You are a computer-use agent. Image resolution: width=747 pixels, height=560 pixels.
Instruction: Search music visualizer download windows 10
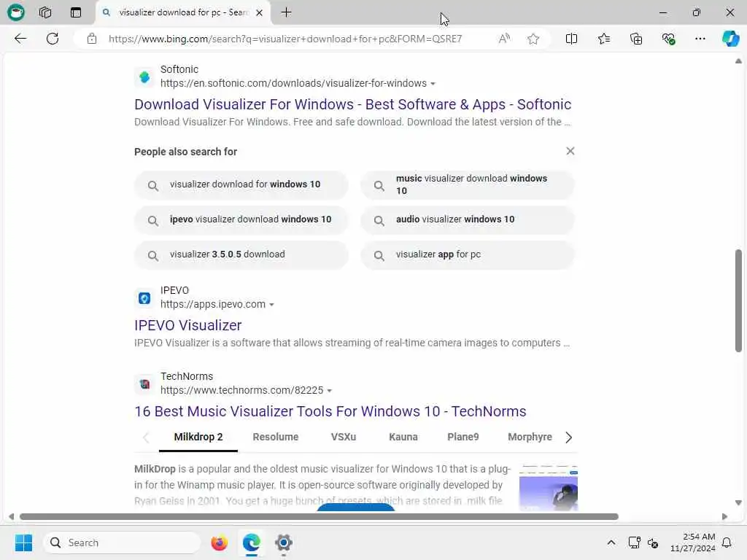point(468,184)
